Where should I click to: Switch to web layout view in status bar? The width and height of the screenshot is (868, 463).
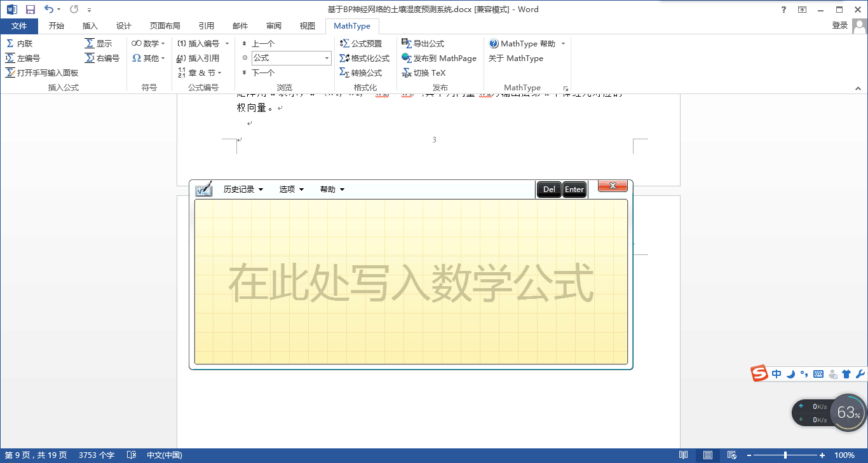[x=732, y=455]
